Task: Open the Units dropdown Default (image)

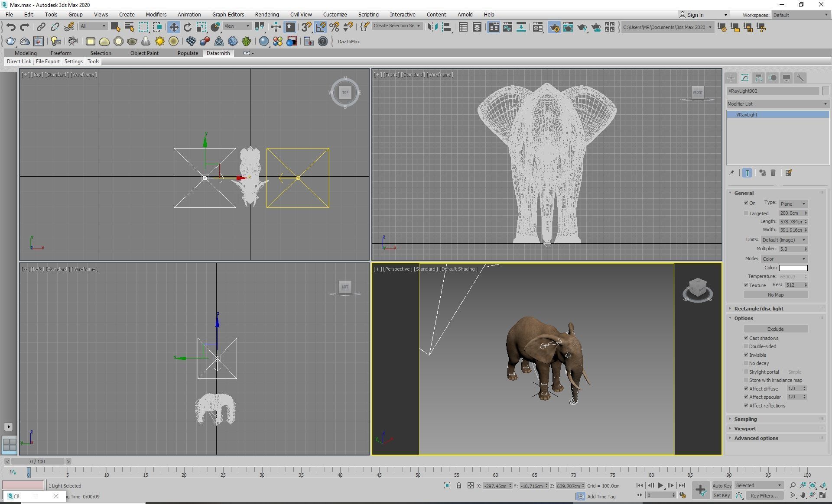Action: [x=784, y=240]
